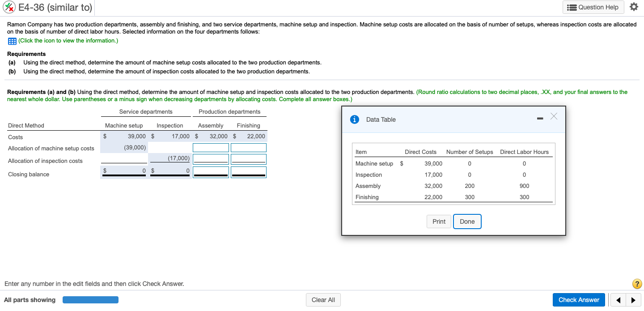Click the 300 setups value for Finishing
This screenshot has width=644, height=311.
(x=470, y=197)
